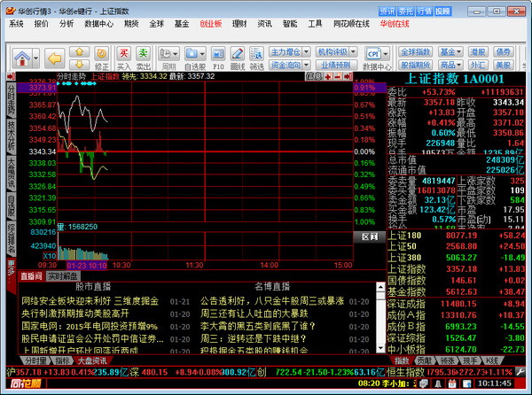Open the news link 央行刺激预期推动美股高开
The width and height of the screenshot is (532, 395).
75,314
